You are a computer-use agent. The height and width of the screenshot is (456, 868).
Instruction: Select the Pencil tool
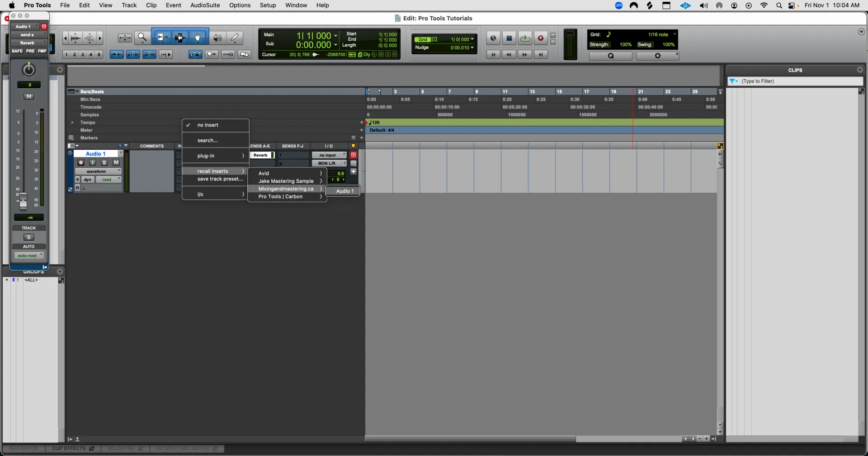pyautogui.click(x=235, y=38)
